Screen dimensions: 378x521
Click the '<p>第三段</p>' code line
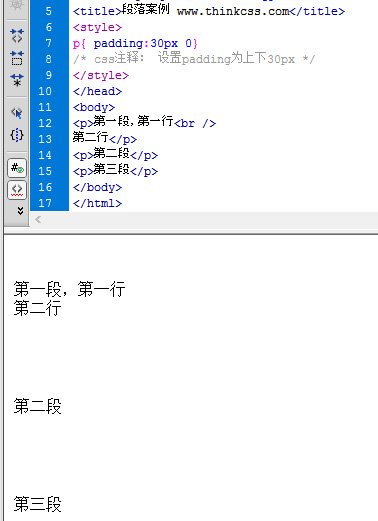click(x=115, y=170)
